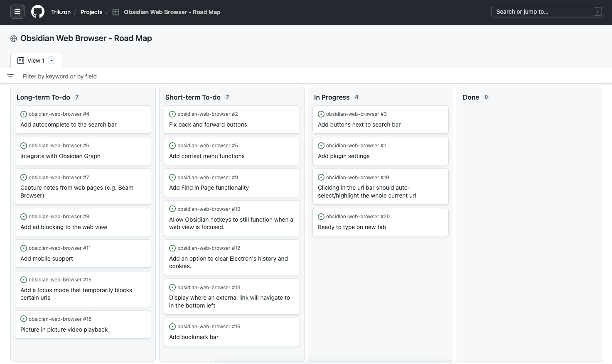Click open issue icon for obsidian-web-browser #19
The height and width of the screenshot is (364, 612).
pos(321,177)
